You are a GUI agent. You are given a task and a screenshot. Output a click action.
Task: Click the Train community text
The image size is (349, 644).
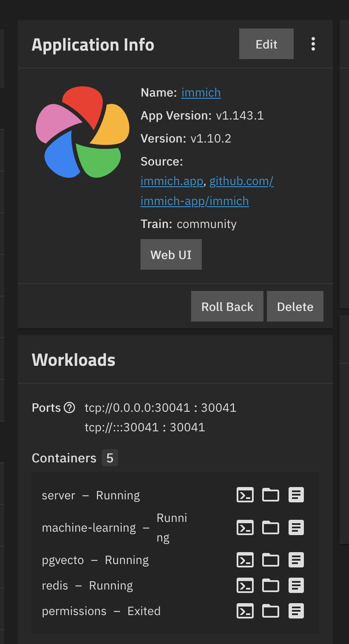coord(189,224)
